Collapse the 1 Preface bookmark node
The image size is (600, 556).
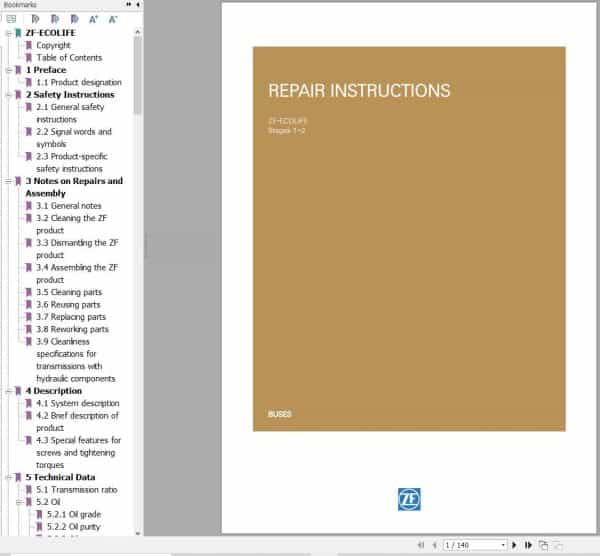point(8,70)
